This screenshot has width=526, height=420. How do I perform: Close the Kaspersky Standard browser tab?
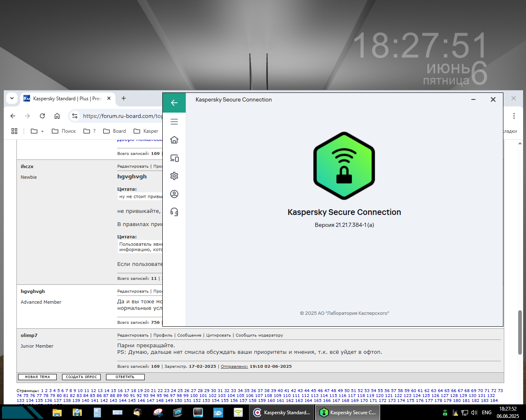pos(109,98)
